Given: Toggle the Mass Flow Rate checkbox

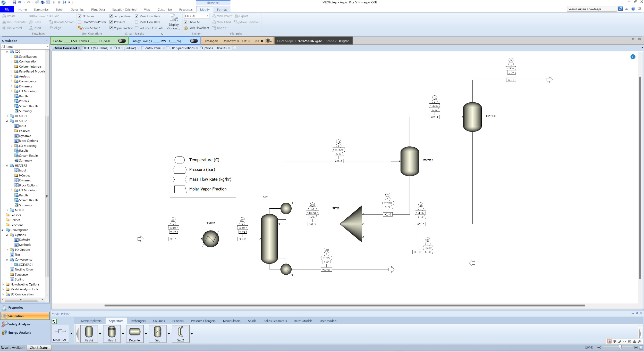Looking at the screenshot, I should pyautogui.click(x=137, y=16).
